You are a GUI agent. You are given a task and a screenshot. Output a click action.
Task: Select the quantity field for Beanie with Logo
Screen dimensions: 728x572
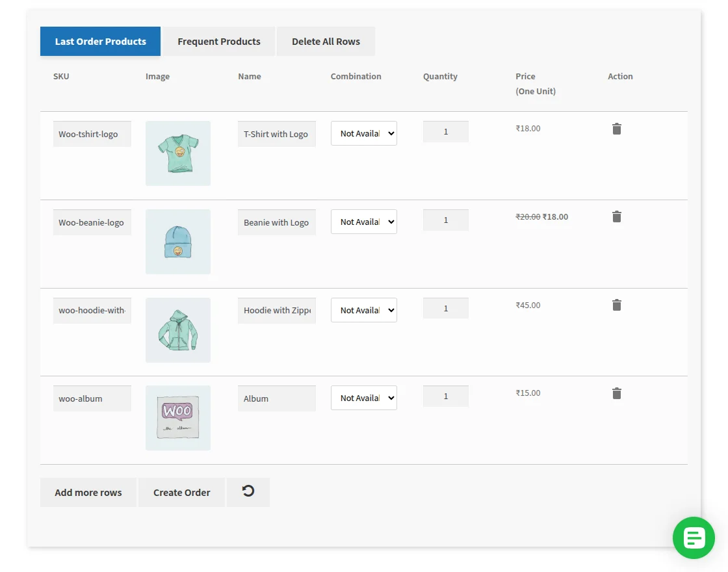tap(445, 220)
